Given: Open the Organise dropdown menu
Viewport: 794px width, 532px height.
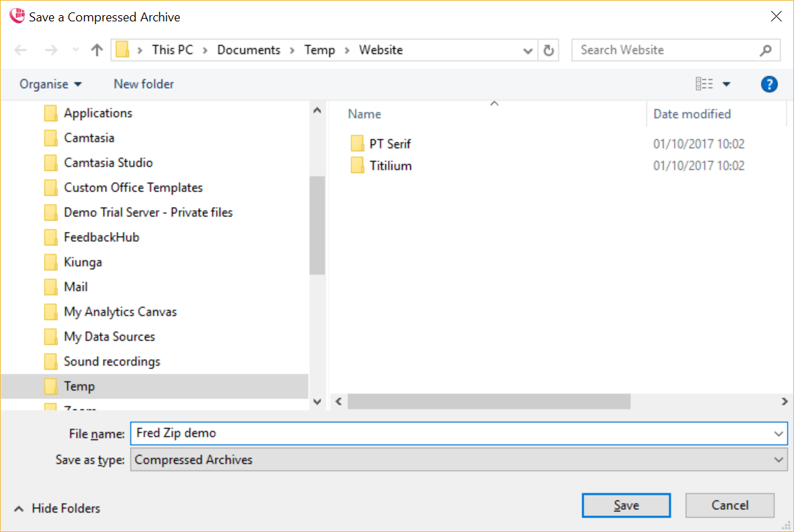Looking at the screenshot, I should click(50, 84).
